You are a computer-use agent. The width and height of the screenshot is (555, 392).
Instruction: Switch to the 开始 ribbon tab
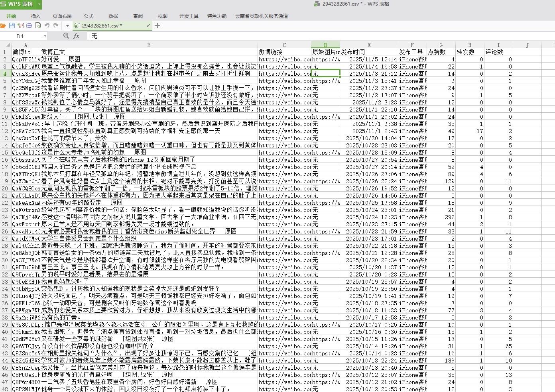coord(11,16)
